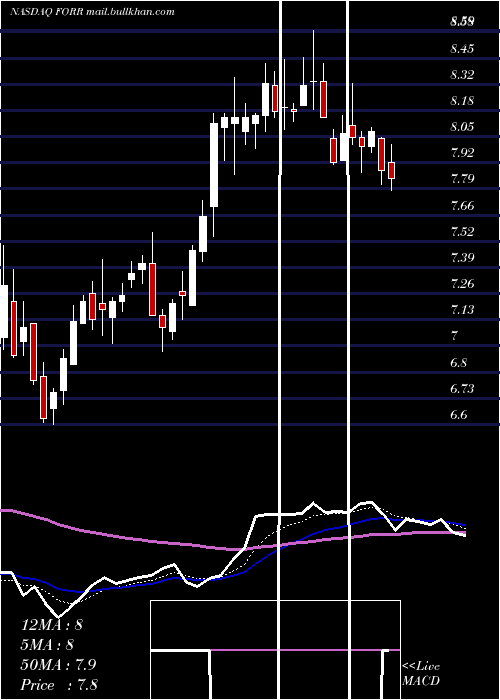Click the 6.8 price axis label
500x700 pixels.
(458, 362)
